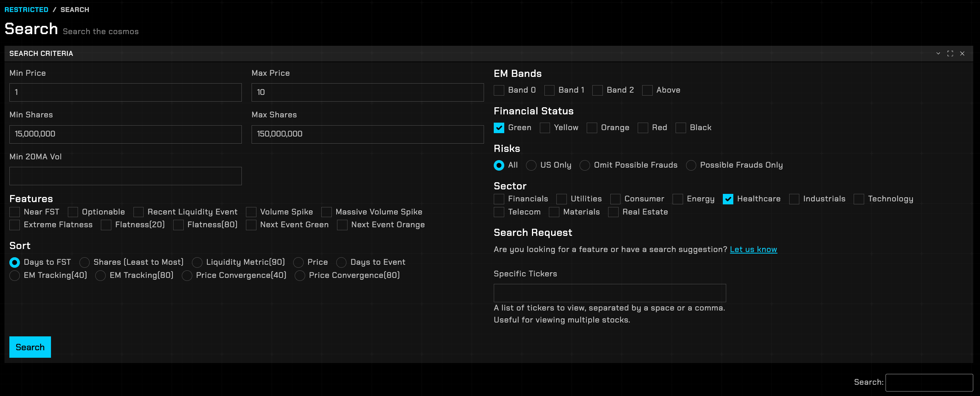Check Massive Volume Spike
Screen dimensions: 980x396
click(327, 212)
